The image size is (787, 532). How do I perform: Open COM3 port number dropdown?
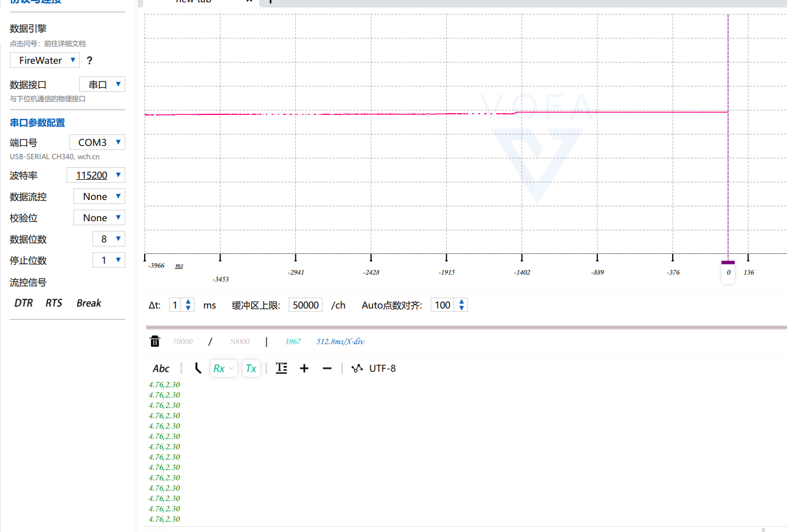click(97, 142)
